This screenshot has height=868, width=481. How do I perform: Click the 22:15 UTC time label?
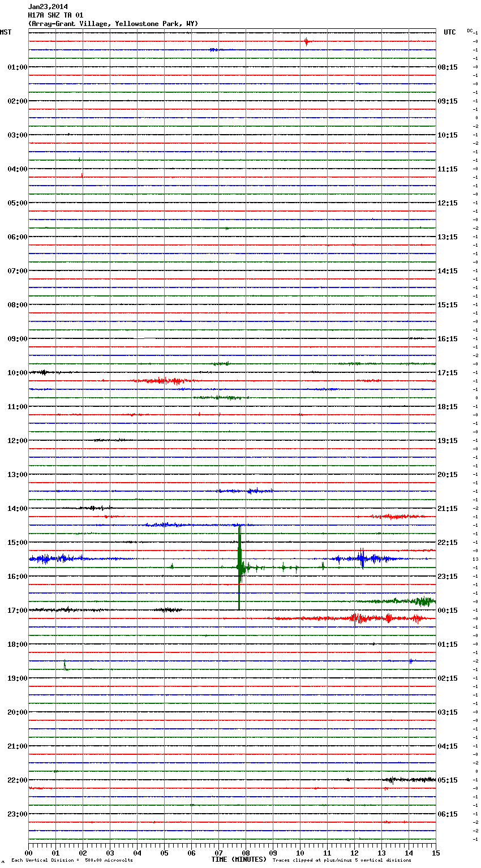pos(448,543)
